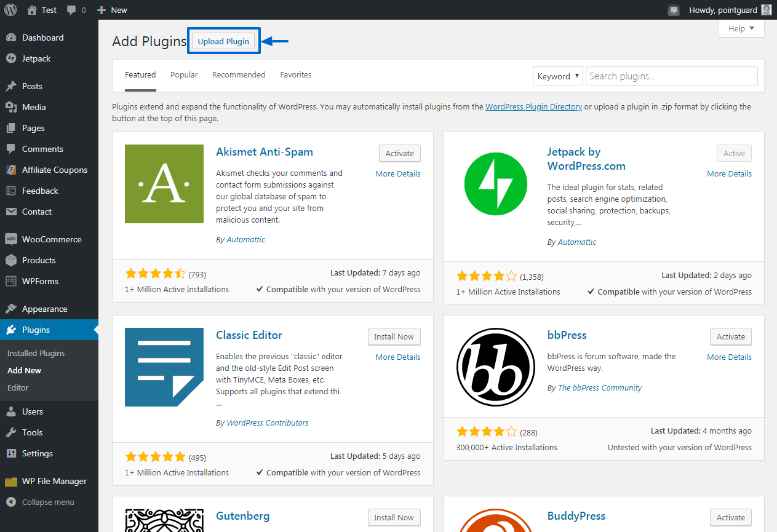Switch to the Recommended tab

tap(239, 74)
